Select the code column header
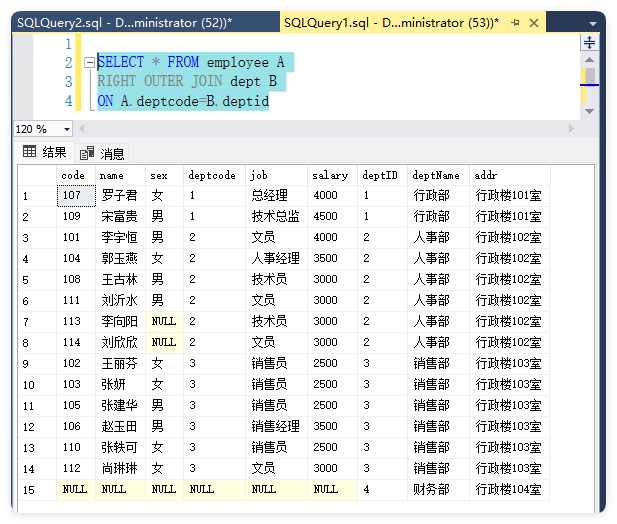The width and height of the screenshot is (617, 524). 76,175
